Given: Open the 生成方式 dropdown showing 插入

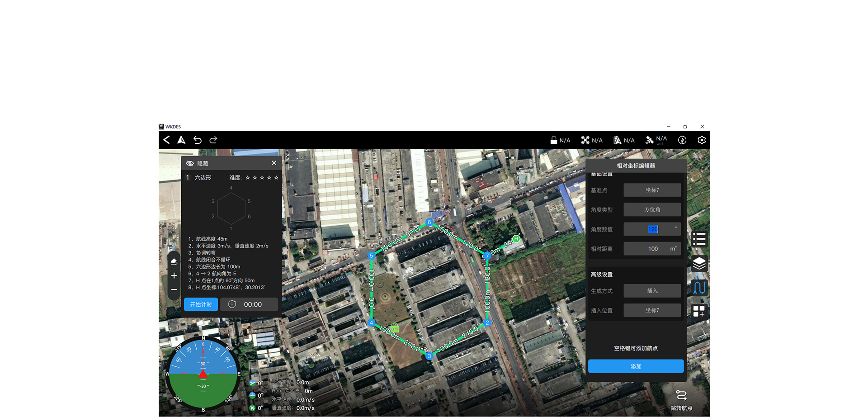Looking at the screenshot, I should coord(652,291).
